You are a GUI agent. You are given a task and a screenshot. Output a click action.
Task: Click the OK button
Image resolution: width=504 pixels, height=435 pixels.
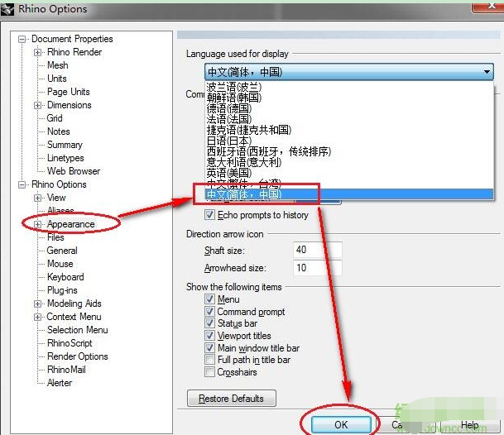pos(341,425)
